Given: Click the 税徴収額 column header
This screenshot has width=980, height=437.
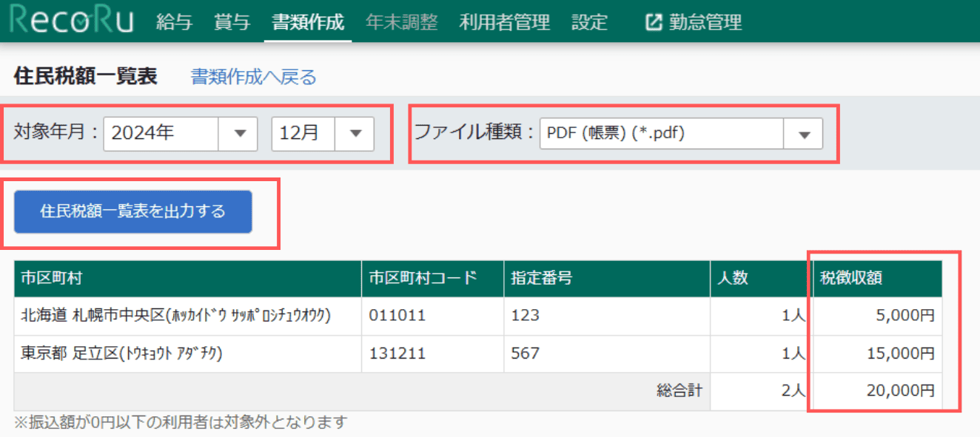Looking at the screenshot, I should pos(877,279).
